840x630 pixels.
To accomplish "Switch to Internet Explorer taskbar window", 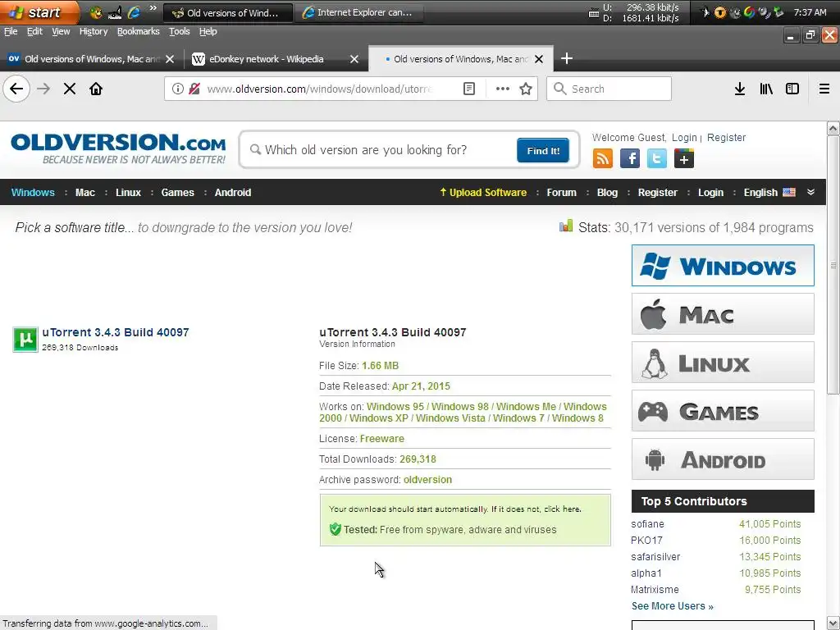I will point(361,12).
